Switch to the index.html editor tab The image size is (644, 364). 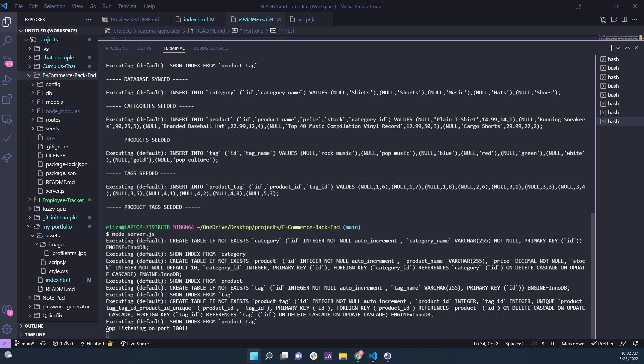coord(198,20)
